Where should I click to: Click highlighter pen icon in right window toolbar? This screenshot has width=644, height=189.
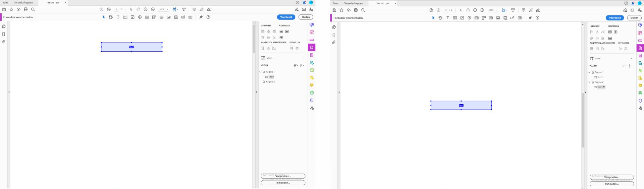click(531, 10)
